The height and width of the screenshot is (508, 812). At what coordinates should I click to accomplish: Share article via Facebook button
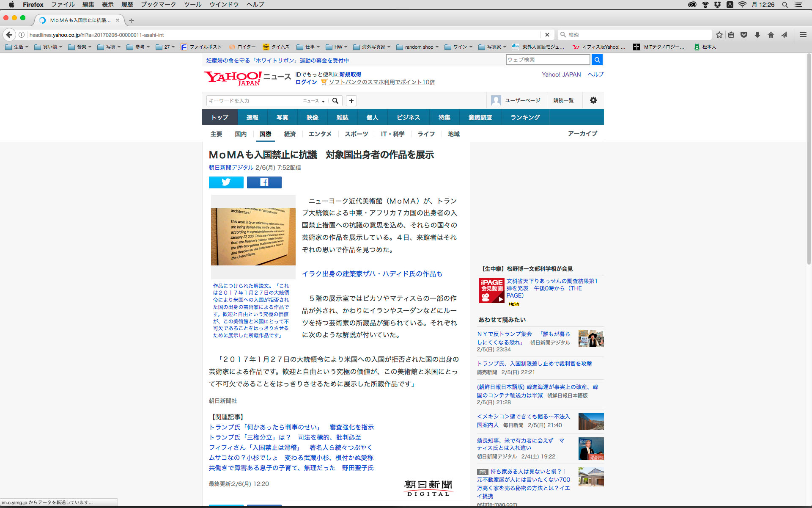point(264,182)
